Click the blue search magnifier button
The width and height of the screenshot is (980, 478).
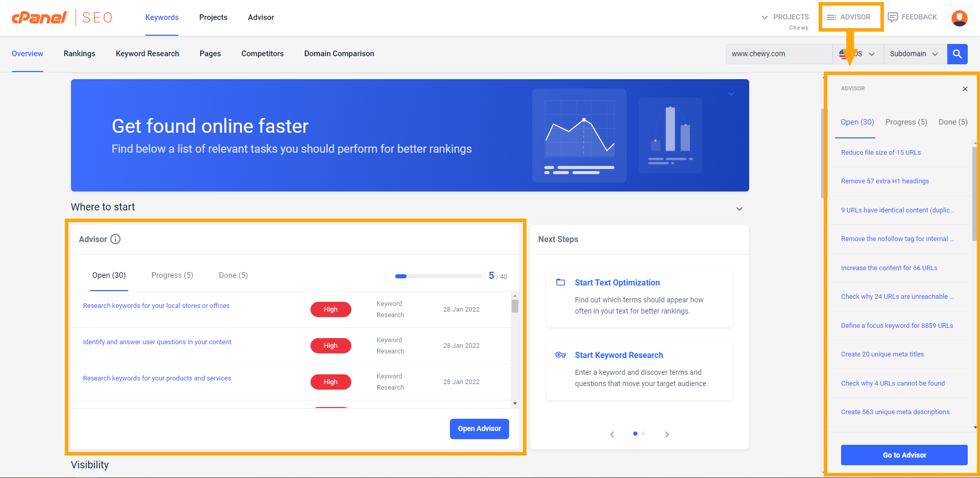click(x=957, y=54)
